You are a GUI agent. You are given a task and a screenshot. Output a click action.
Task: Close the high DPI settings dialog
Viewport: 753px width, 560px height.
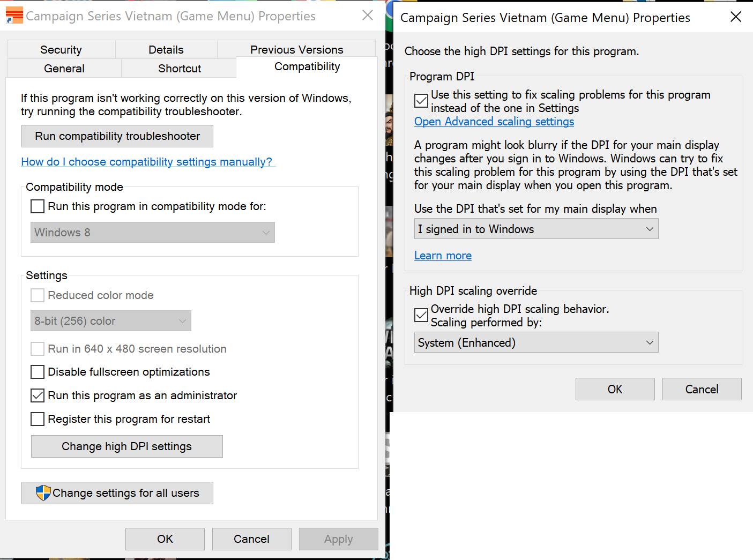[736, 17]
